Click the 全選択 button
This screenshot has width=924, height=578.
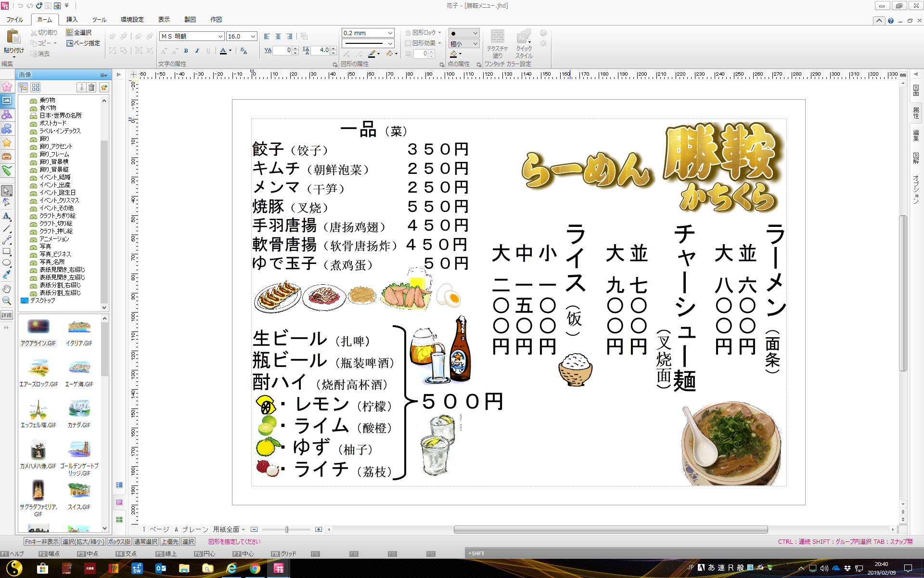click(x=79, y=32)
